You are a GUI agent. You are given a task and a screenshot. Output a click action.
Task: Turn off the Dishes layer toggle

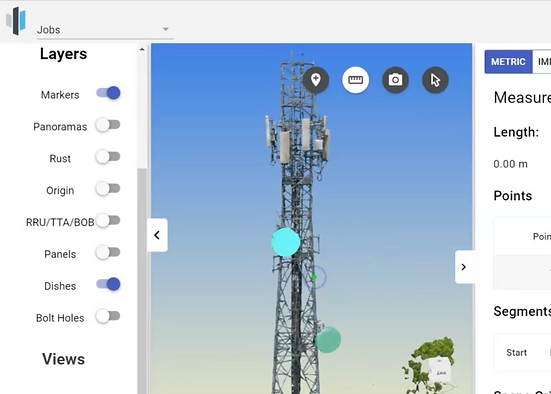(x=109, y=284)
